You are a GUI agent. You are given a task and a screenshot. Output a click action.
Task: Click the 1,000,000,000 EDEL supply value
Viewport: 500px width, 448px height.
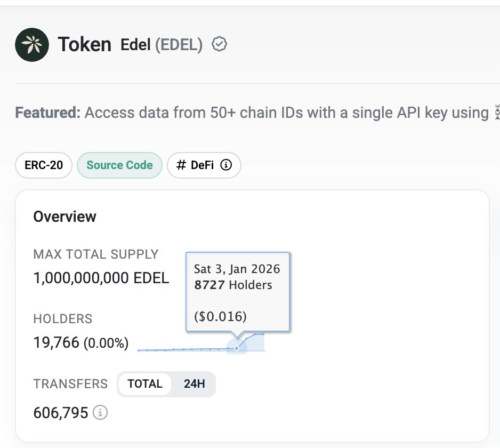[x=101, y=278]
